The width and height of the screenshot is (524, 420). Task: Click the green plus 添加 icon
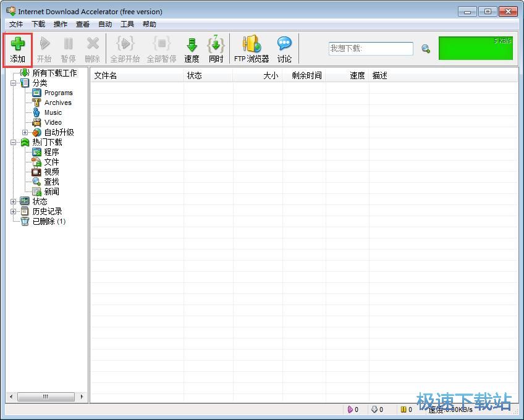click(17, 44)
